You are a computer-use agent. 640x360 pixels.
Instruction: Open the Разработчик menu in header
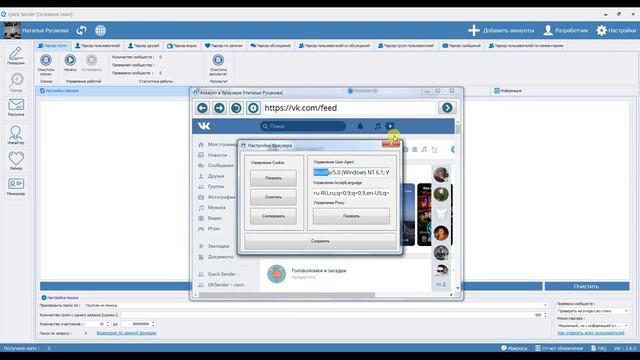(x=566, y=30)
